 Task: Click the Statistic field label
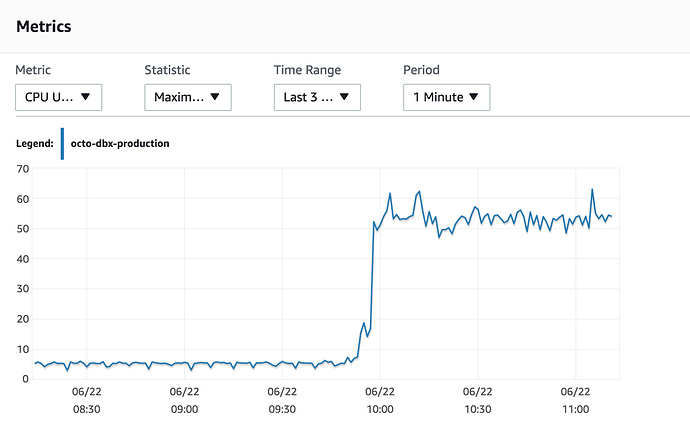coord(167,70)
